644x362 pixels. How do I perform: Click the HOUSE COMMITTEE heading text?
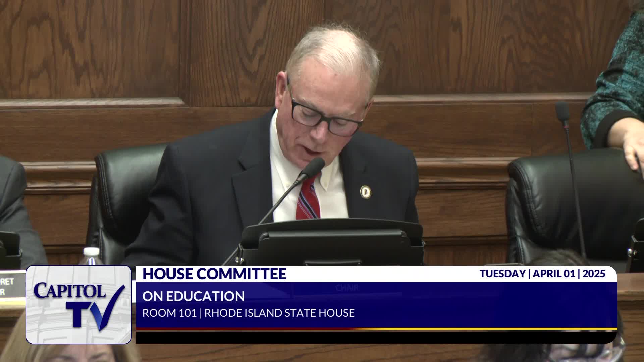coord(214,274)
